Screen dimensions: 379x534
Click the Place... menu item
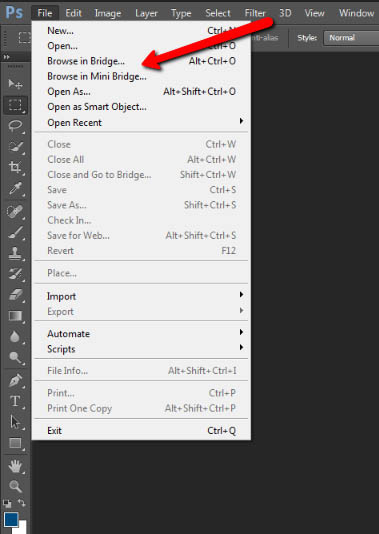141,273
